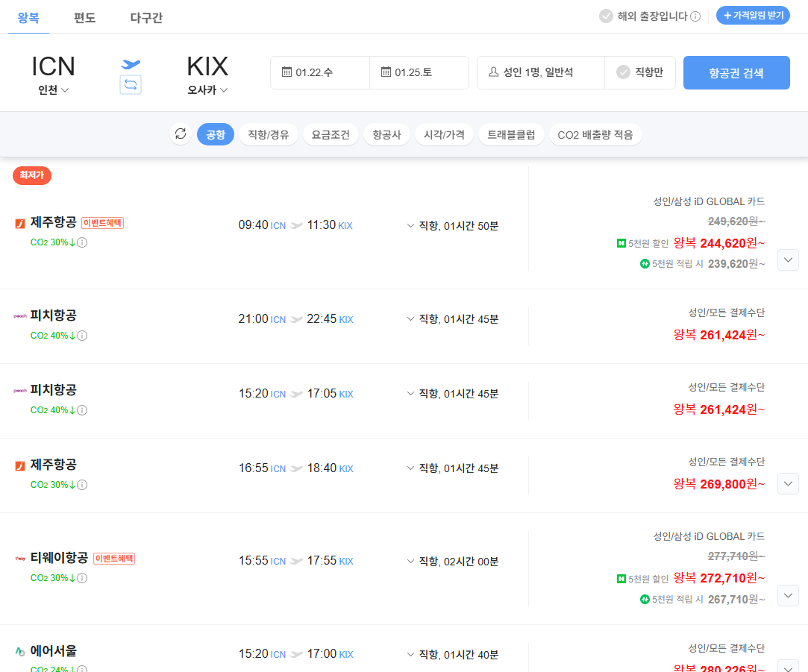Click 이벤트혜택 badge on 제주항공
The height and width of the screenshot is (672, 808).
coord(102,223)
